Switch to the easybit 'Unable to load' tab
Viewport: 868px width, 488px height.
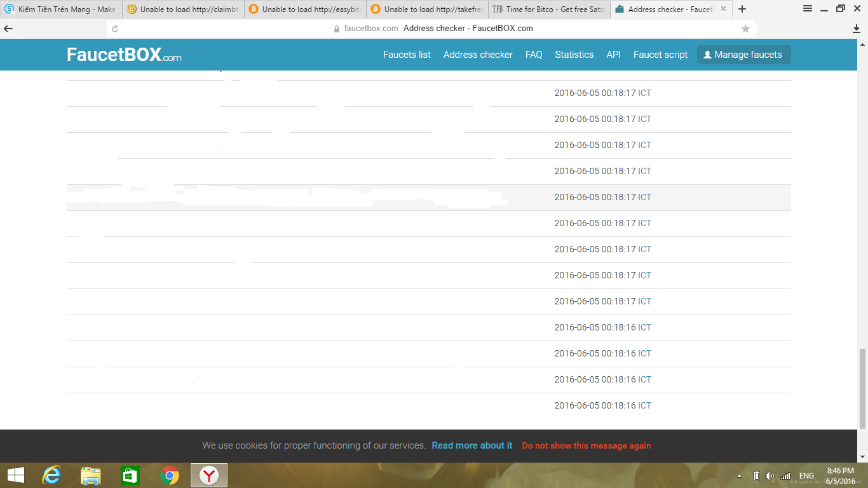pos(305,9)
